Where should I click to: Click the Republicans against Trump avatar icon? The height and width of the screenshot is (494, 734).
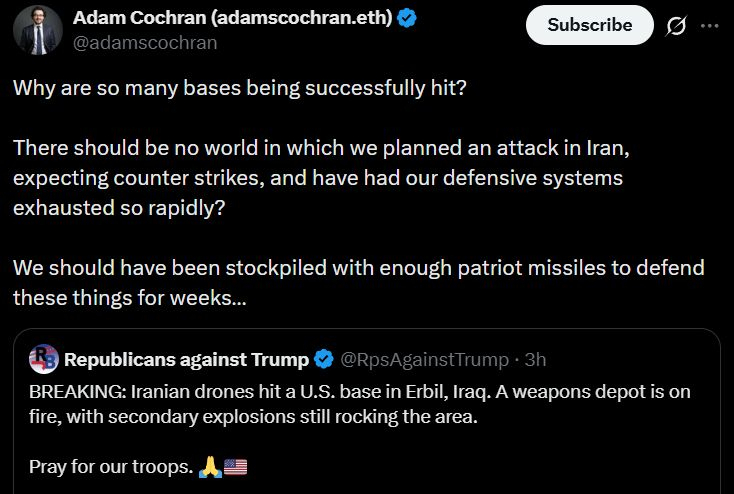(x=44, y=358)
